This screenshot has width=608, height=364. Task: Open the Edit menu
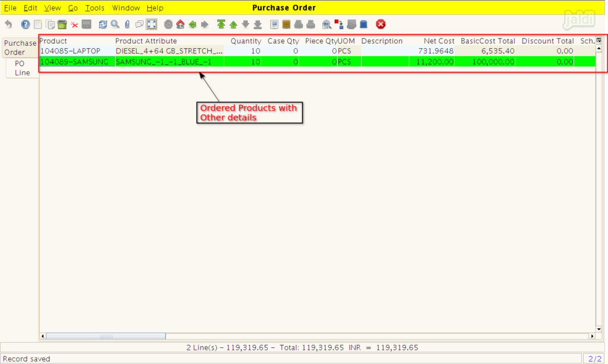(x=30, y=8)
